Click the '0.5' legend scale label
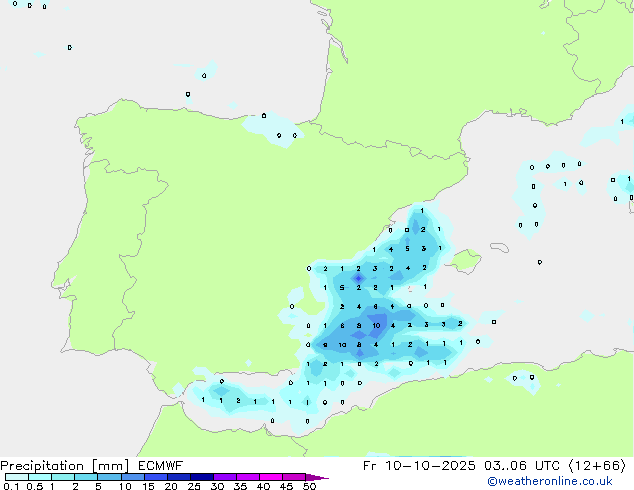This screenshot has width=634, height=490. coord(34,486)
